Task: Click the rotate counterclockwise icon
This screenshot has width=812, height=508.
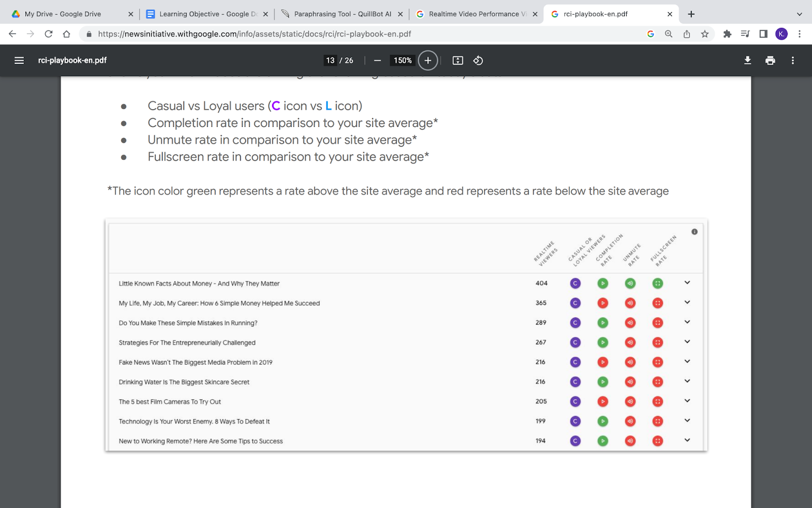Action: click(x=478, y=60)
